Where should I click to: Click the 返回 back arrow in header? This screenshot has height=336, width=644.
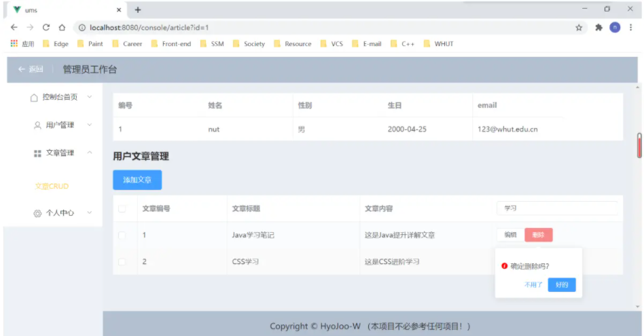[21, 69]
